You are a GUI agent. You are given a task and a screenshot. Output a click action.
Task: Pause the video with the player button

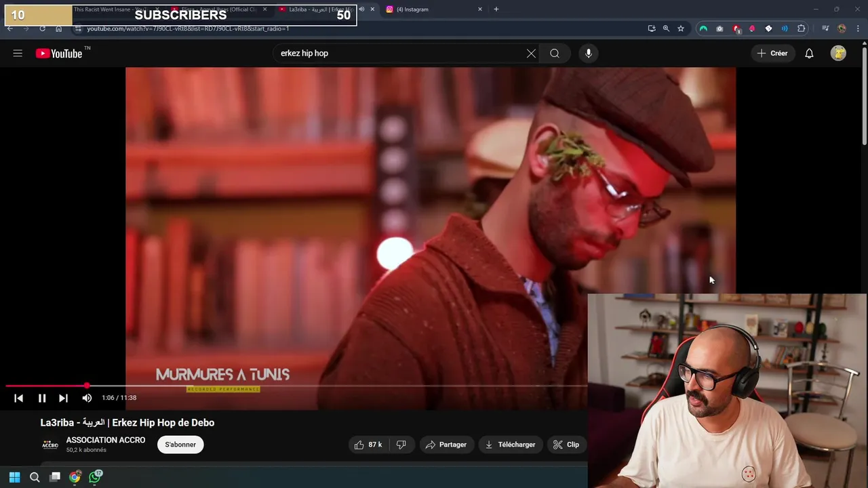click(41, 399)
